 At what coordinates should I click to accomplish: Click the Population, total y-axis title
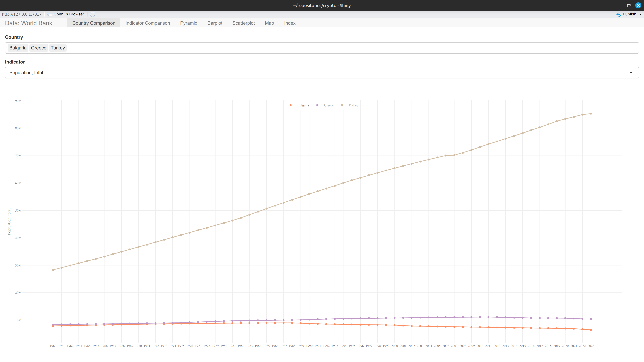(9, 222)
